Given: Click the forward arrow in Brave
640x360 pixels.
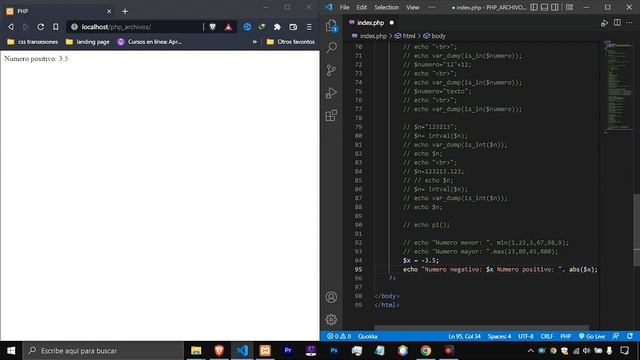Looking at the screenshot, I should (25, 27).
